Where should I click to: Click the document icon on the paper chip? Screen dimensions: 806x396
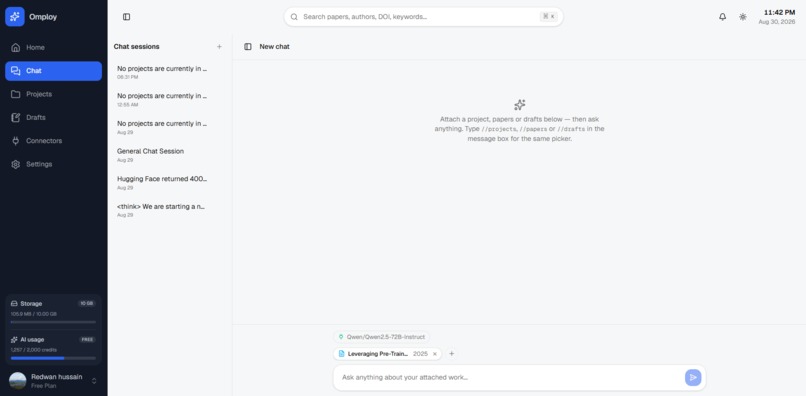coord(341,354)
